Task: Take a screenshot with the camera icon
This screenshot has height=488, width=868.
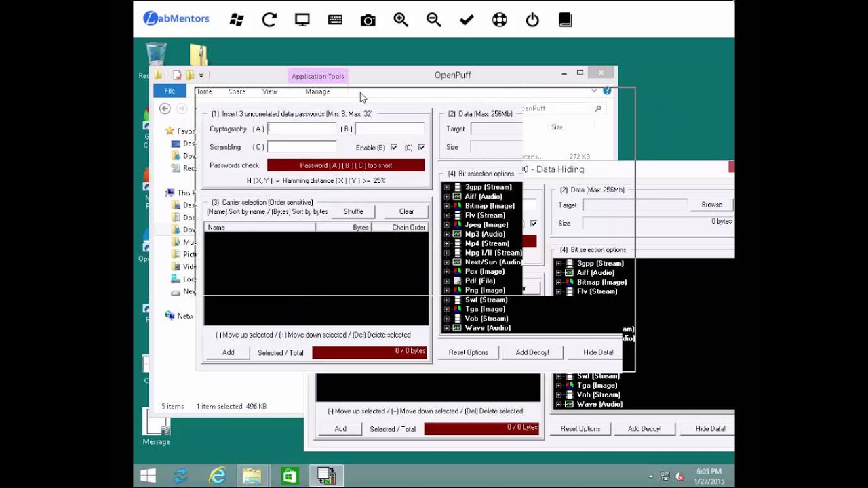Action: [368, 20]
